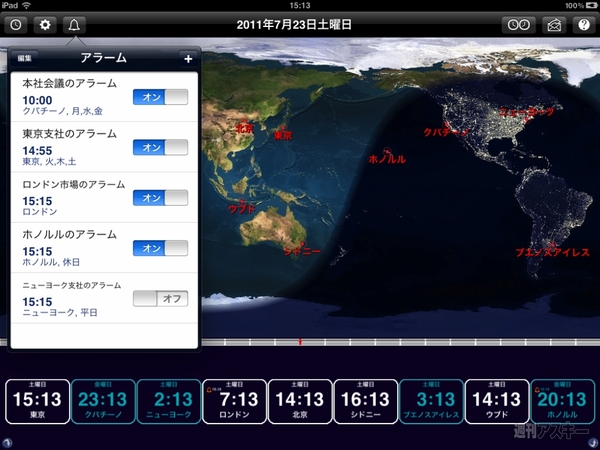This screenshot has width=600, height=450.
Task: Tap the ウブド marker on the map
Action: point(241,207)
